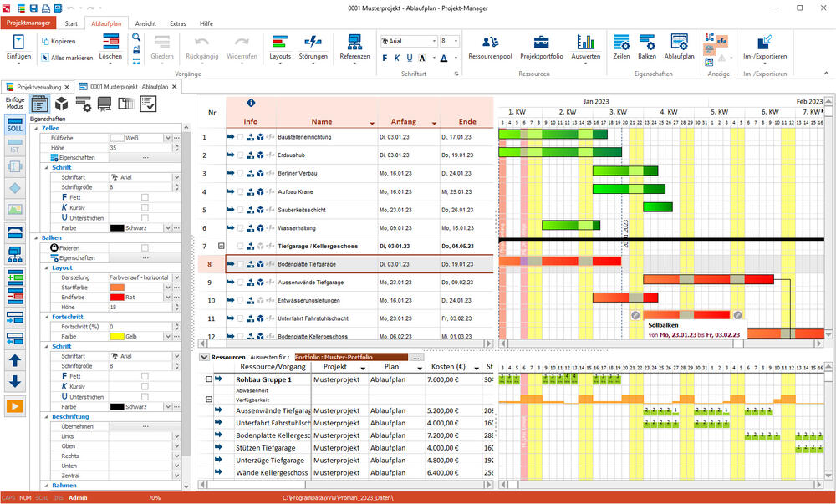
Task: Switch to the Ansicht ribbon tab
Action: click(145, 23)
